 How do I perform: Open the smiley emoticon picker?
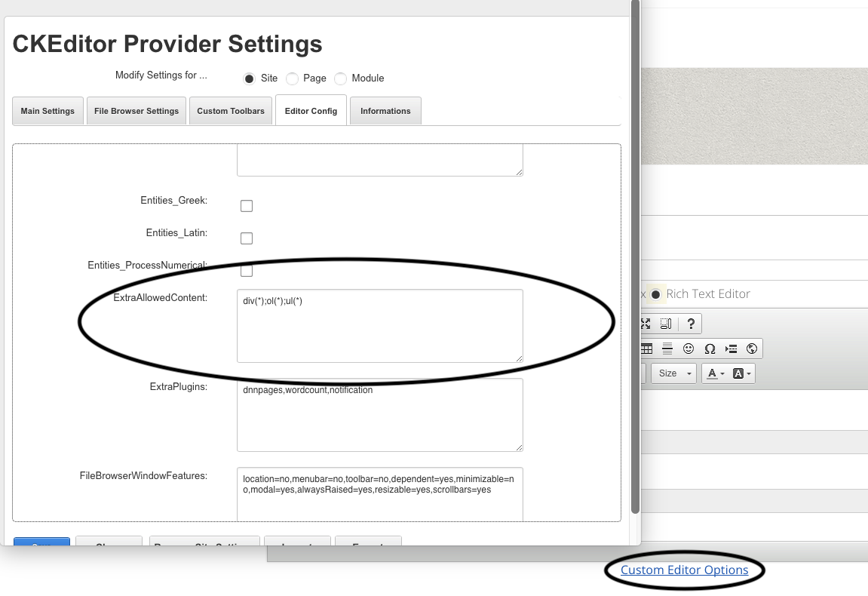(689, 349)
